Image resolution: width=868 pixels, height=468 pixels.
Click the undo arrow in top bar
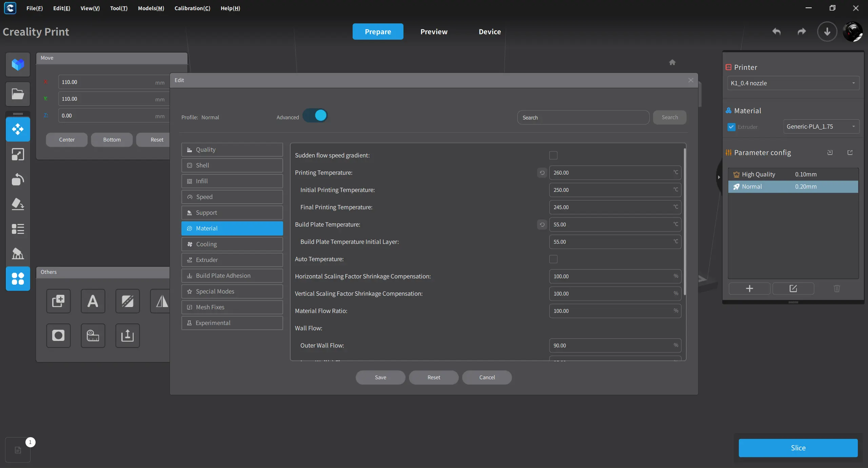[x=776, y=32]
